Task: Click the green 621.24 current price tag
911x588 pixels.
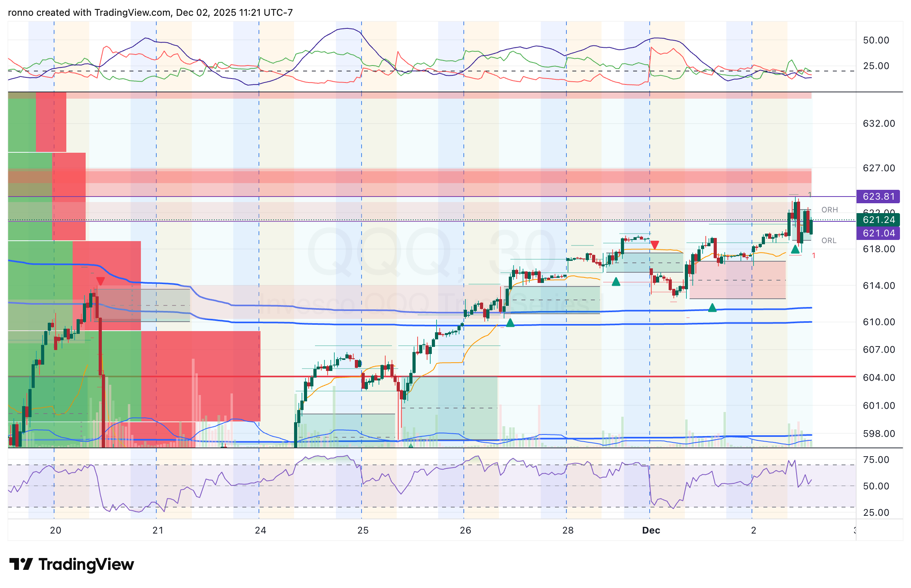Action: click(x=878, y=220)
